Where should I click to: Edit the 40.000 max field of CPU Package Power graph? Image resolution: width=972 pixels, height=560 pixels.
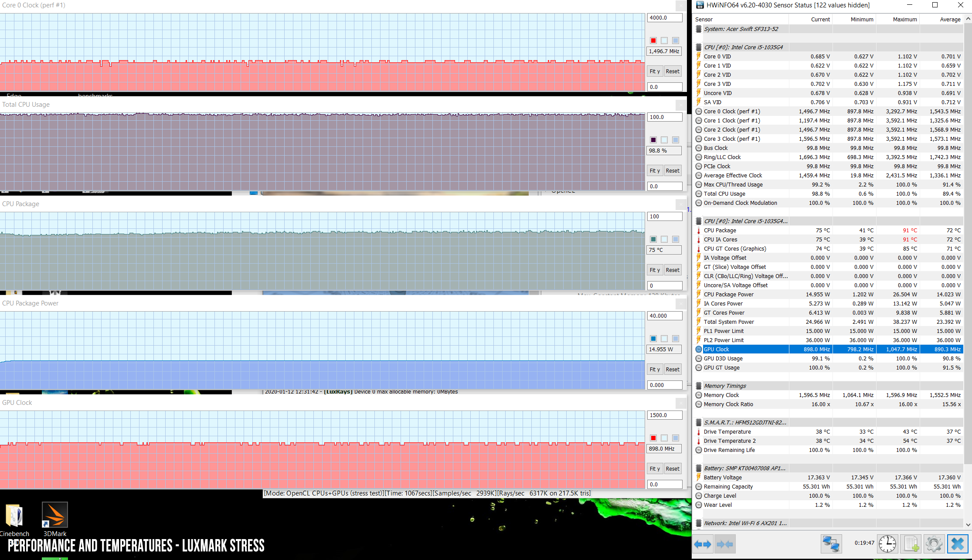click(x=664, y=316)
